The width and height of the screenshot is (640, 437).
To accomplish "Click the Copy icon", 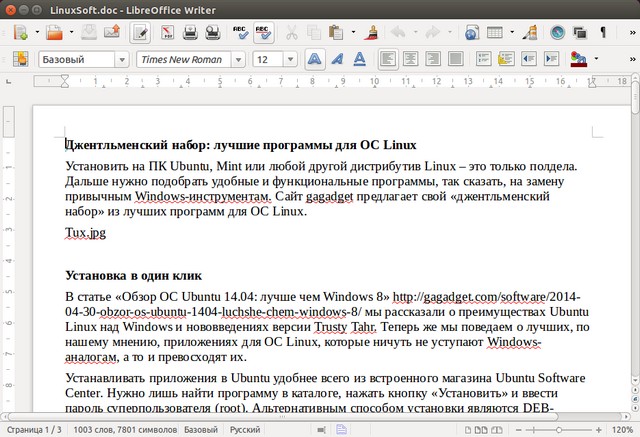I will tap(314, 32).
